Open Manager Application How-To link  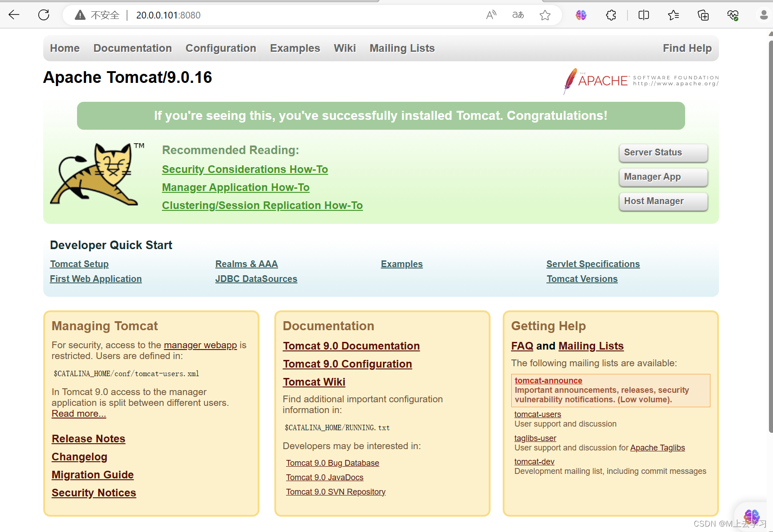click(236, 187)
